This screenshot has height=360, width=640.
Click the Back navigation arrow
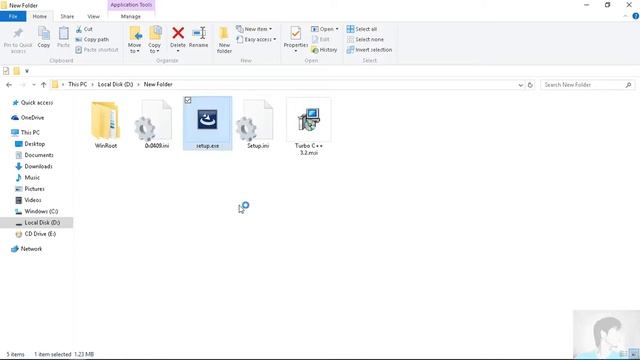(9, 85)
